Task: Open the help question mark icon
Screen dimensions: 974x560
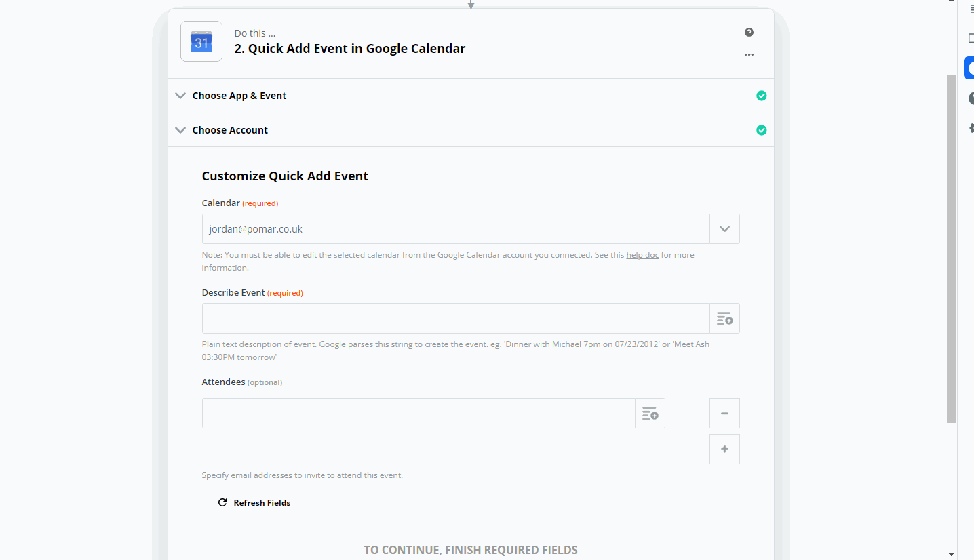Action: pos(749,33)
